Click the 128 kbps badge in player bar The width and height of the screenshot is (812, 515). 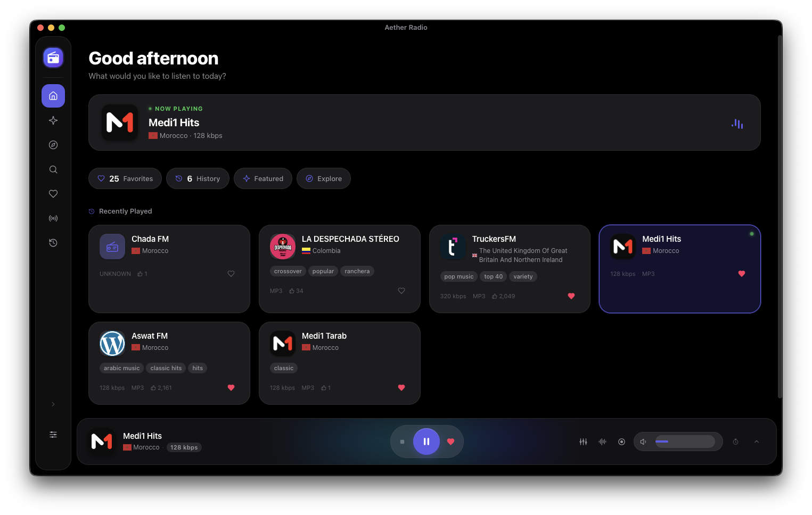[184, 447]
